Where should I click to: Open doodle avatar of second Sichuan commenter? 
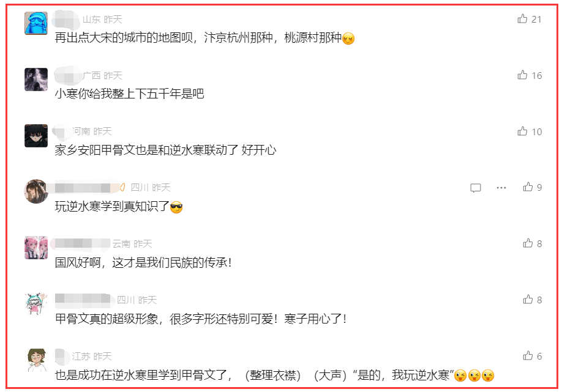pos(36,304)
